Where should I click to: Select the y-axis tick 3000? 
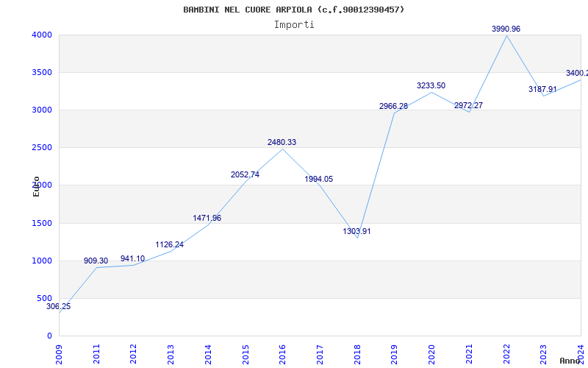42,110
